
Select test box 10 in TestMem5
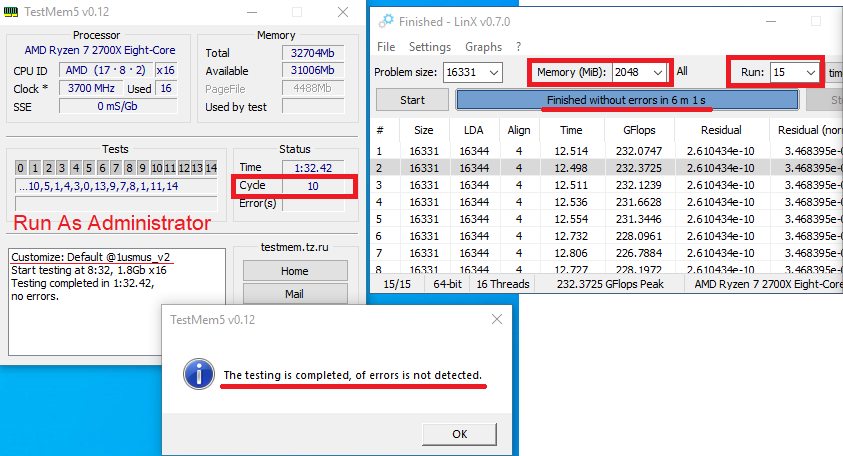[x=156, y=168]
